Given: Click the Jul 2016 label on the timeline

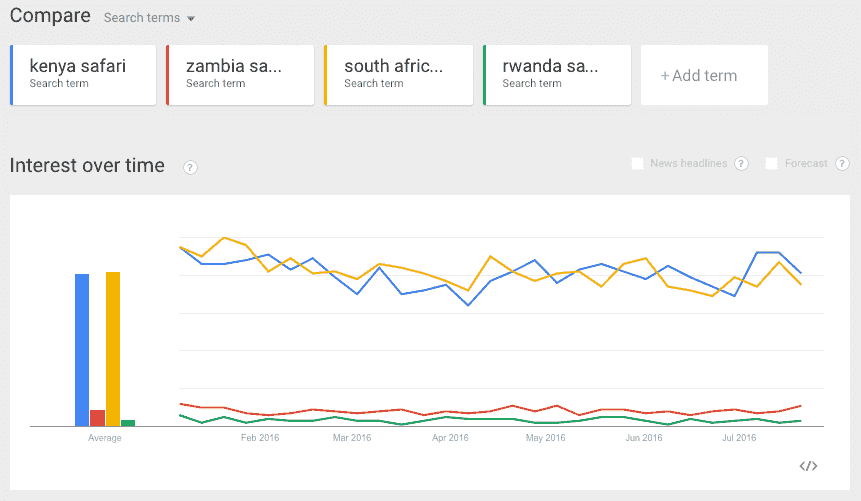Looking at the screenshot, I should [x=738, y=438].
